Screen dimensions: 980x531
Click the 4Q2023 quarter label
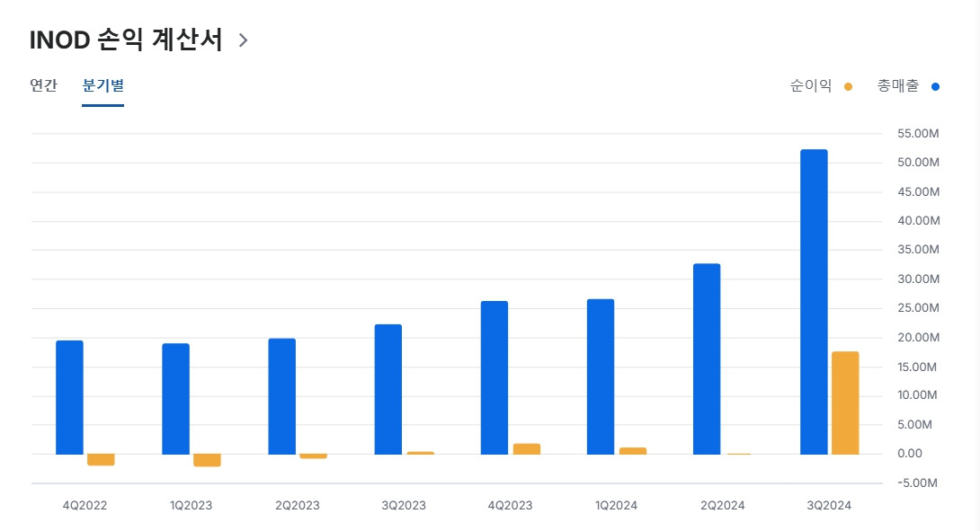click(511, 505)
